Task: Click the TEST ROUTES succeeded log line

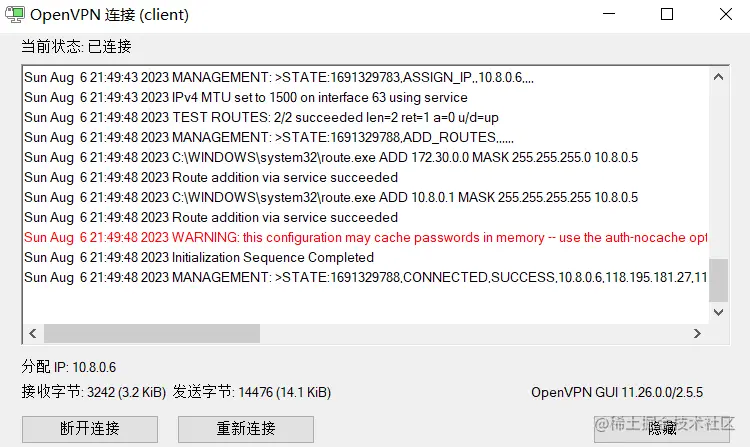Action: click(261, 118)
